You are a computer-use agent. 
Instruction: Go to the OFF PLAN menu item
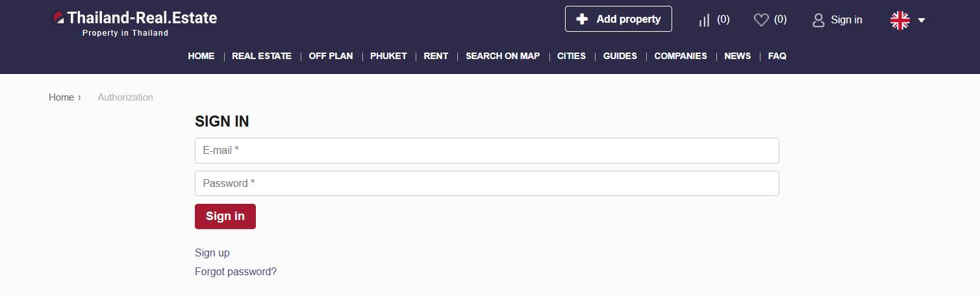[331, 56]
